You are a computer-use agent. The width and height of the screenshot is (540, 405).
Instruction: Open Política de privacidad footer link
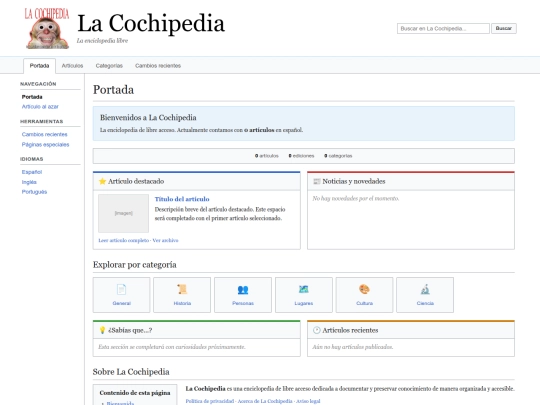tap(210, 401)
